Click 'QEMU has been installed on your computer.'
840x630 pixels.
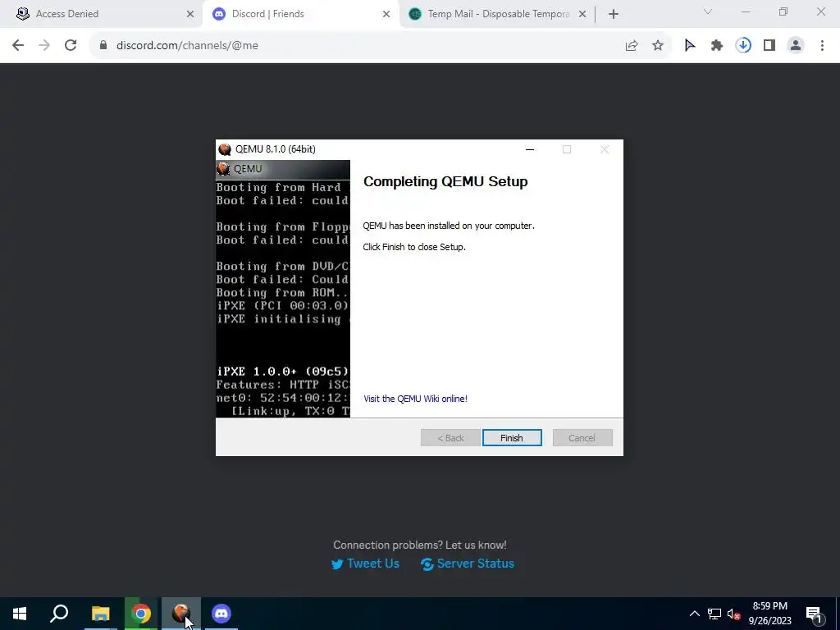449,226
